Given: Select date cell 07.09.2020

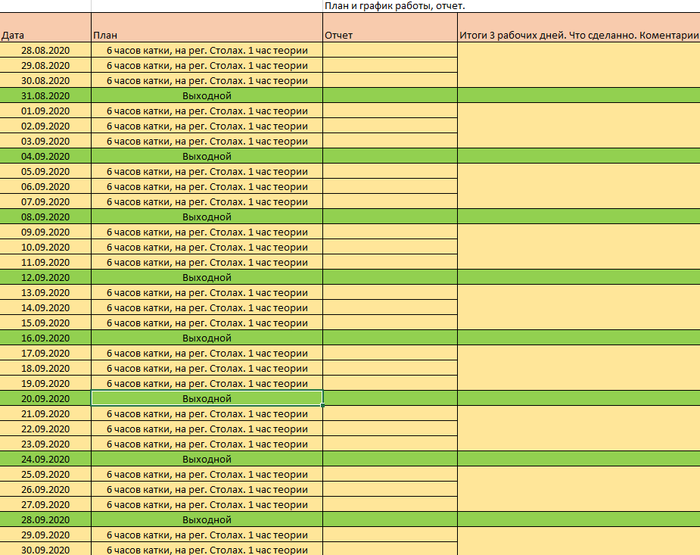Looking at the screenshot, I should click(x=46, y=202).
